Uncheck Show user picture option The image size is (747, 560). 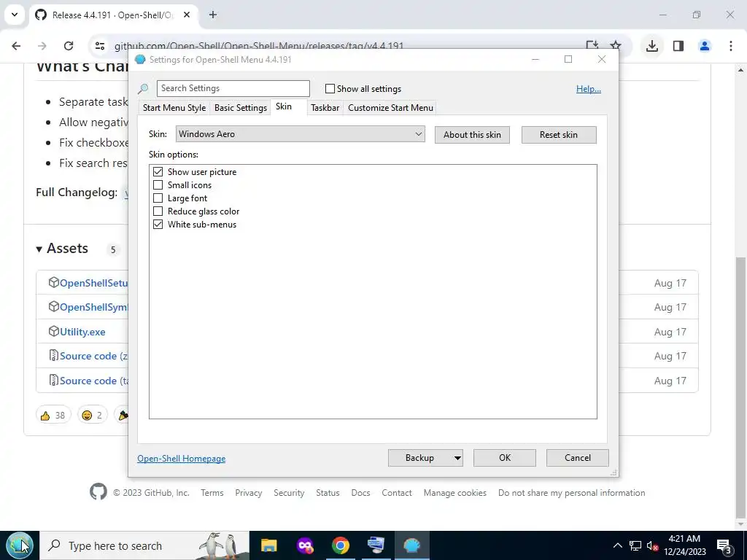(x=158, y=172)
